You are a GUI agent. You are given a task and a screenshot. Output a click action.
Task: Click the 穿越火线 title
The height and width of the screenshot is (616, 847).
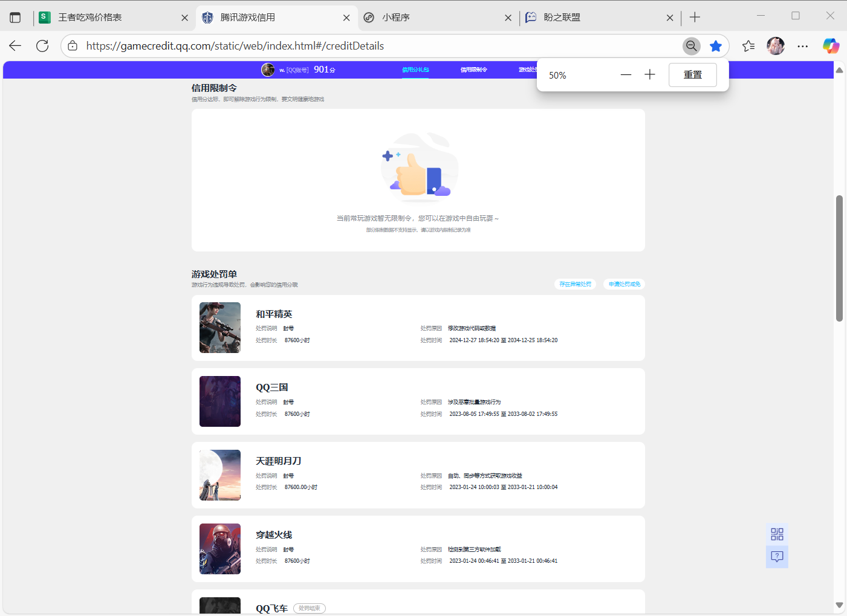tap(274, 535)
